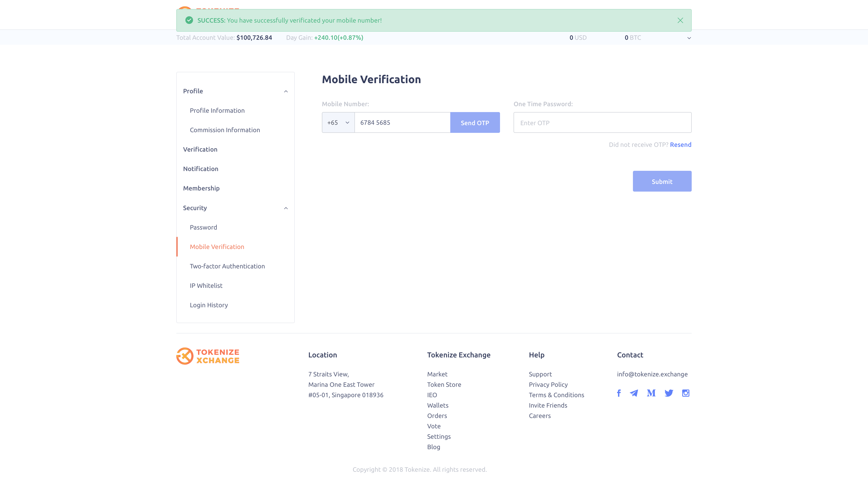Image resolution: width=868 pixels, height=488 pixels.
Task: Open Two-factor Authentication settings
Action: [227, 266]
